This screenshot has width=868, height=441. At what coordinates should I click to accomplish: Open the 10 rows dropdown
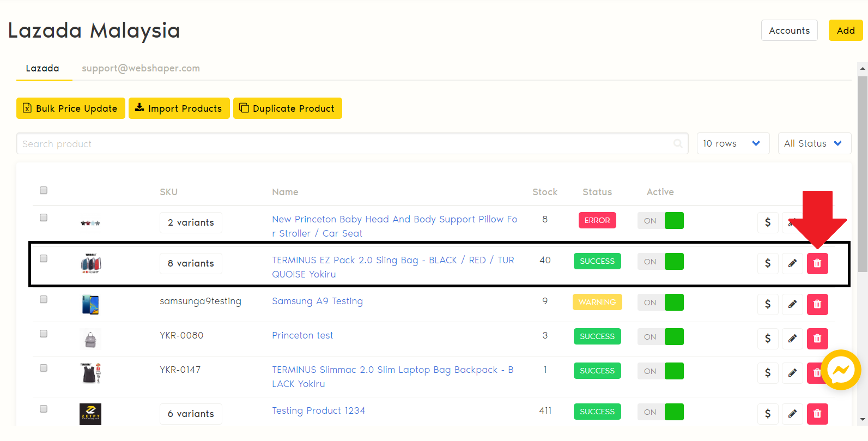732,143
